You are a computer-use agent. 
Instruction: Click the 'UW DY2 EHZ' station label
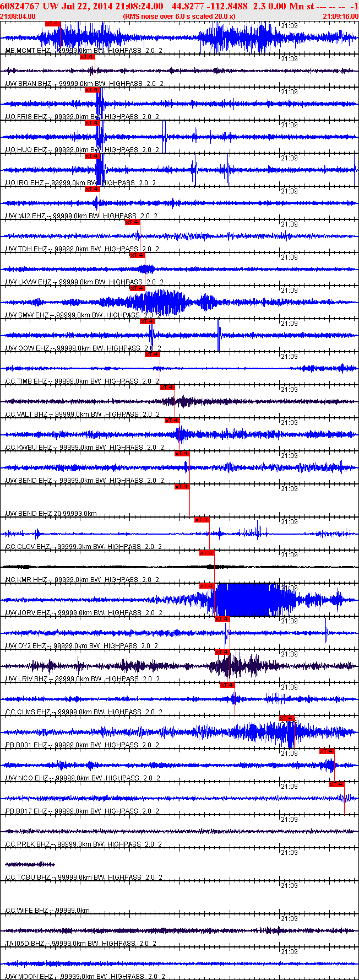pos(25,646)
